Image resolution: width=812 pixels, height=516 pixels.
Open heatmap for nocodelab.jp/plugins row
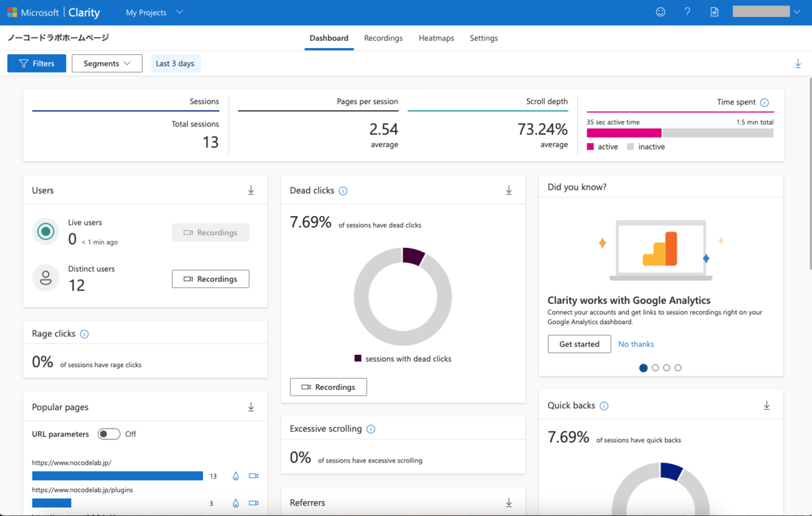(x=235, y=503)
